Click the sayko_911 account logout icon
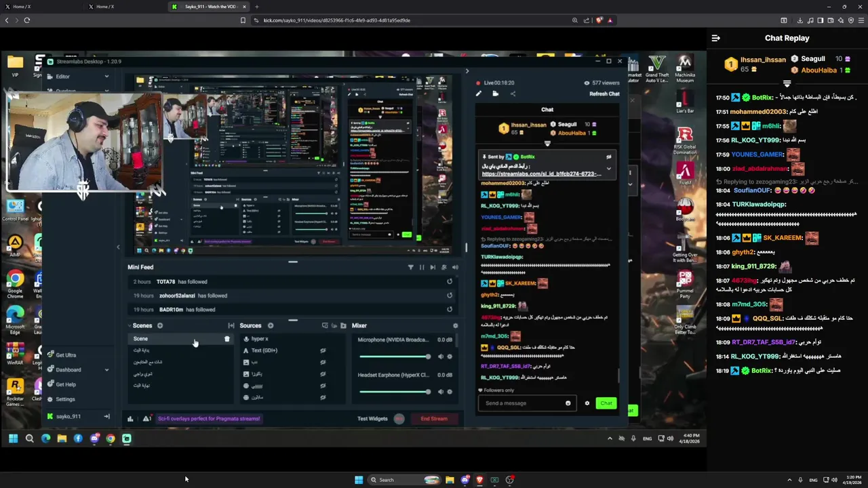868x488 pixels. [x=106, y=416]
